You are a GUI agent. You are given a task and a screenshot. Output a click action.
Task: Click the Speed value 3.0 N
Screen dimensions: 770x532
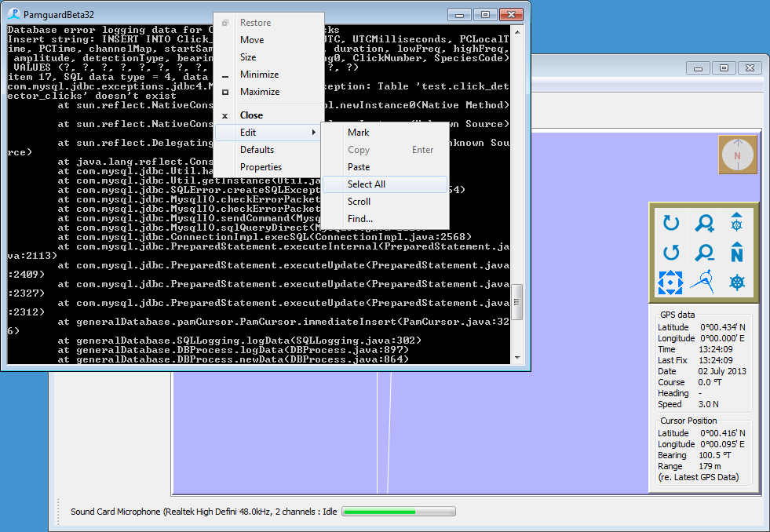point(708,404)
